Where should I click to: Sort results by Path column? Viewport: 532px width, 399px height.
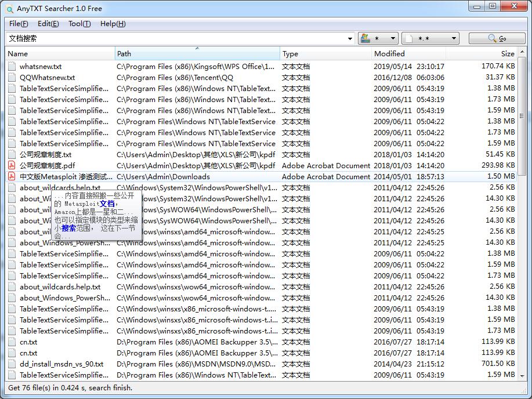[x=197, y=53]
